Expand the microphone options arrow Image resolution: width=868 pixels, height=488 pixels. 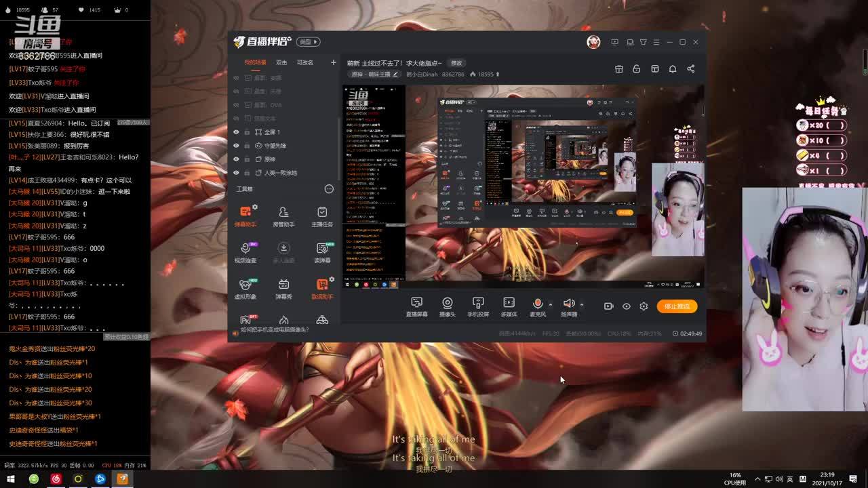pyautogui.click(x=550, y=304)
